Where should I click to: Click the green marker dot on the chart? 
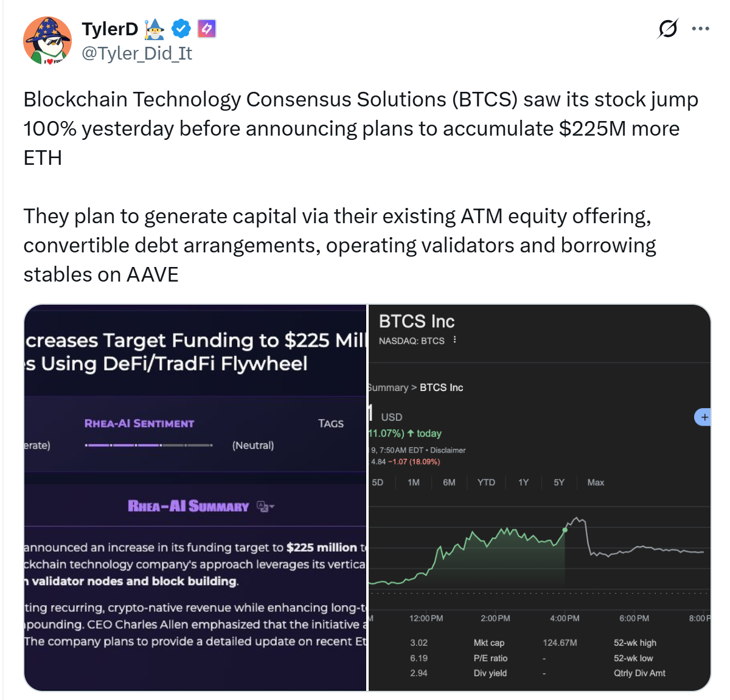coord(565,530)
